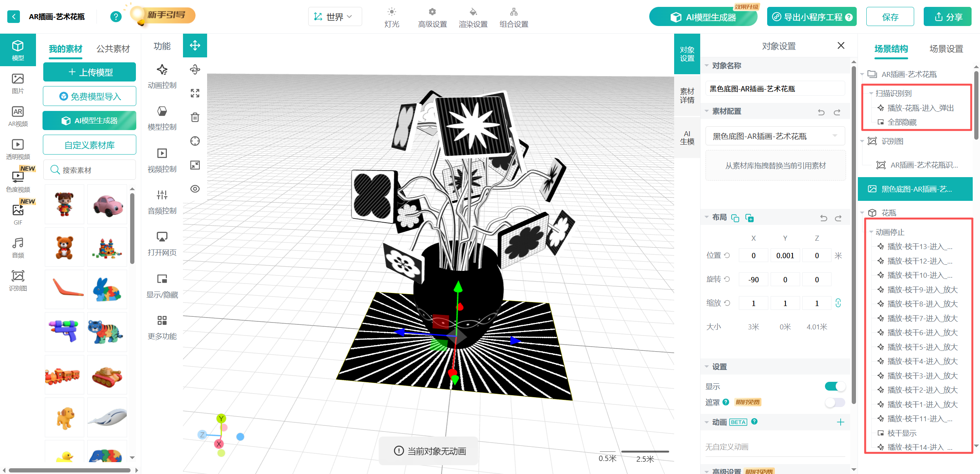This screenshot has width=980, height=474.
Task: Open the AR视频 sidebar category
Action: (18, 116)
